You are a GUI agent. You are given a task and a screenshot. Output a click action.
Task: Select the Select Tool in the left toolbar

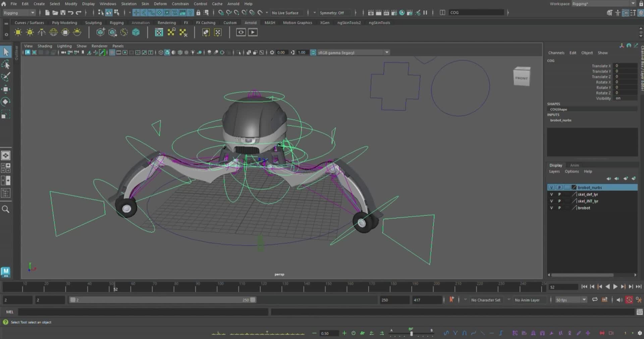(6, 52)
